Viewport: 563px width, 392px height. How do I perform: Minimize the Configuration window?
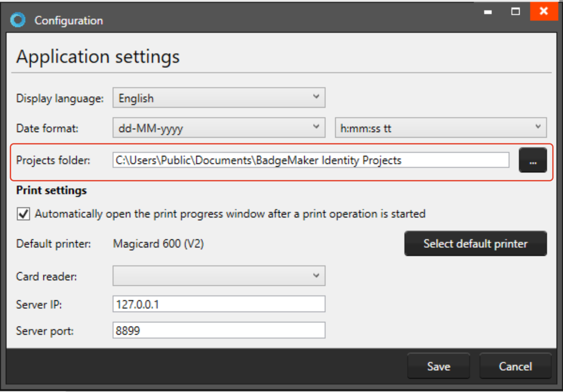click(x=488, y=11)
